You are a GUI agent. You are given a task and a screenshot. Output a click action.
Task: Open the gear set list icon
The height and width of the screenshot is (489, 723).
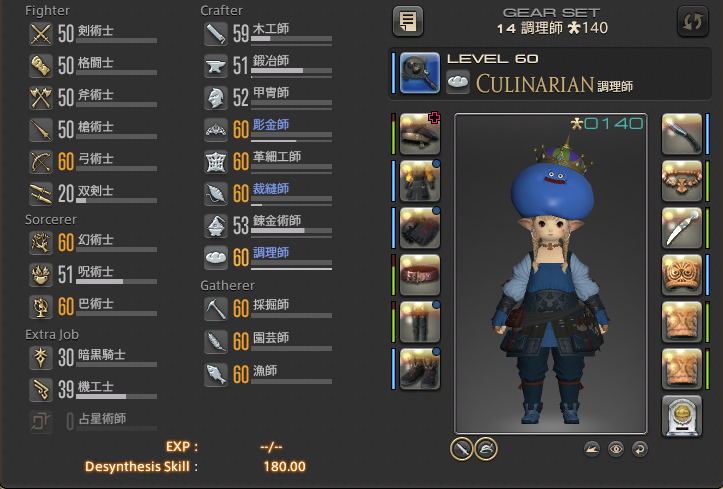408,21
